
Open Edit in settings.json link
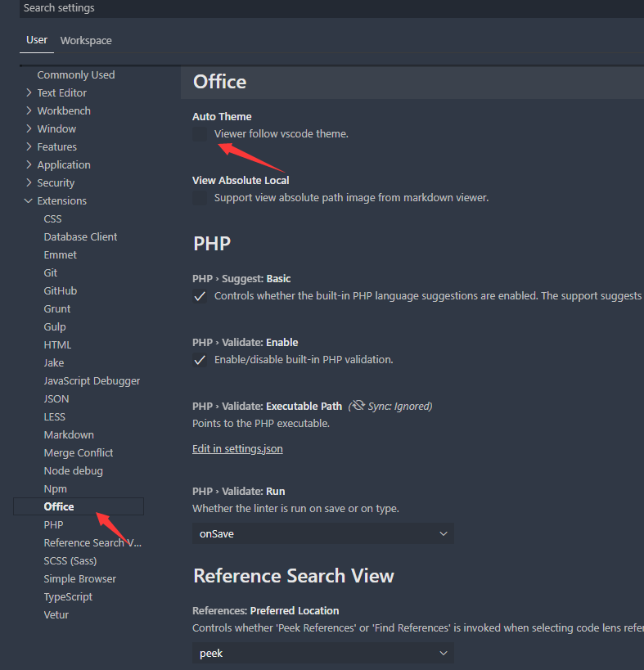[x=237, y=448]
